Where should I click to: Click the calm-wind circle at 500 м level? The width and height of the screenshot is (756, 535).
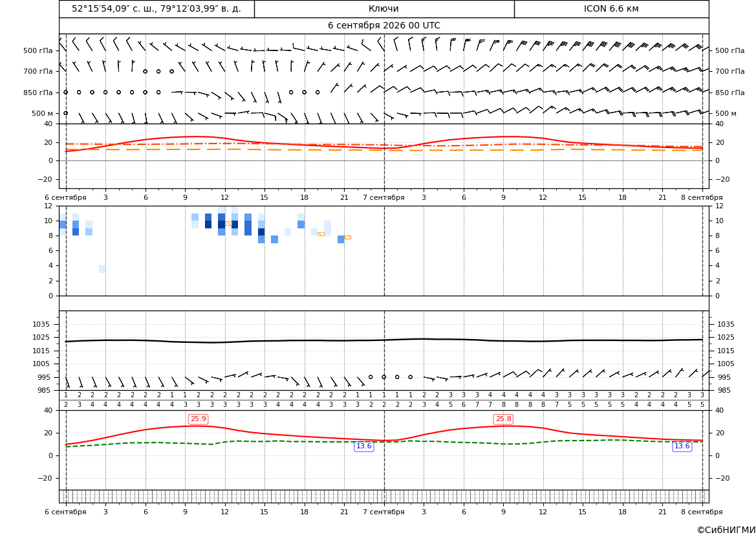coord(65,113)
